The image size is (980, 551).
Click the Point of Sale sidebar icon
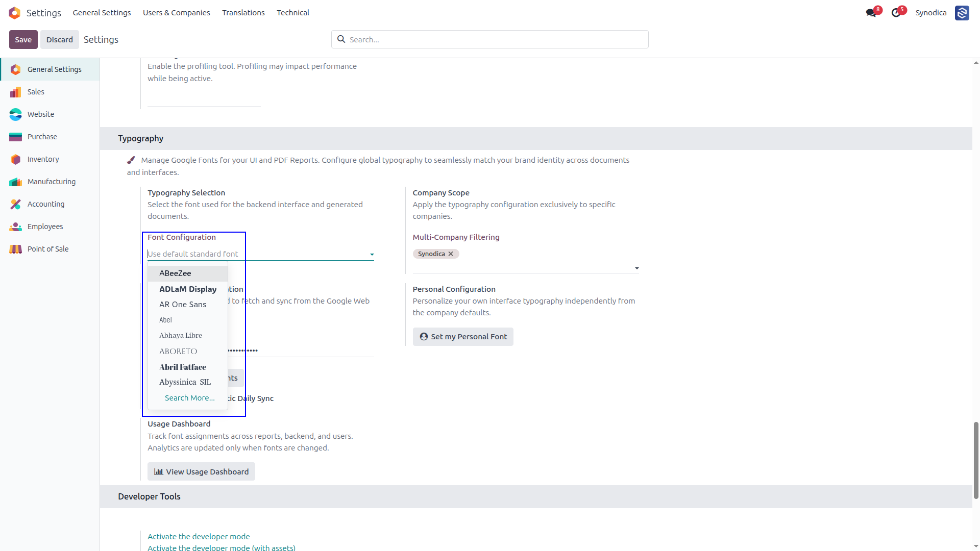[16, 249]
